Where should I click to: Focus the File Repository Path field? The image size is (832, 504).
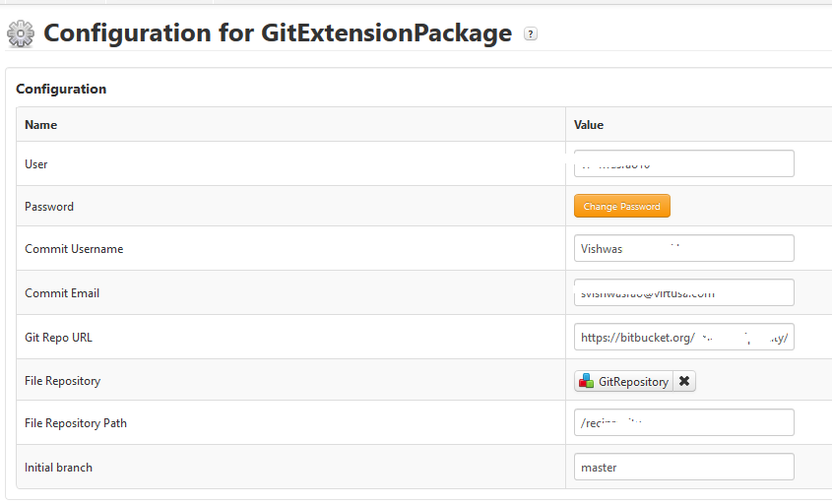point(683,423)
